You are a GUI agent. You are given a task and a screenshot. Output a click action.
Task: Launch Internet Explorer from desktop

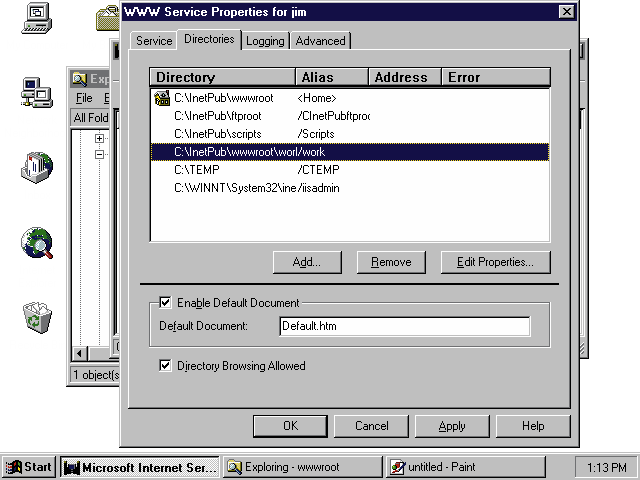click(x=36, y=243)
